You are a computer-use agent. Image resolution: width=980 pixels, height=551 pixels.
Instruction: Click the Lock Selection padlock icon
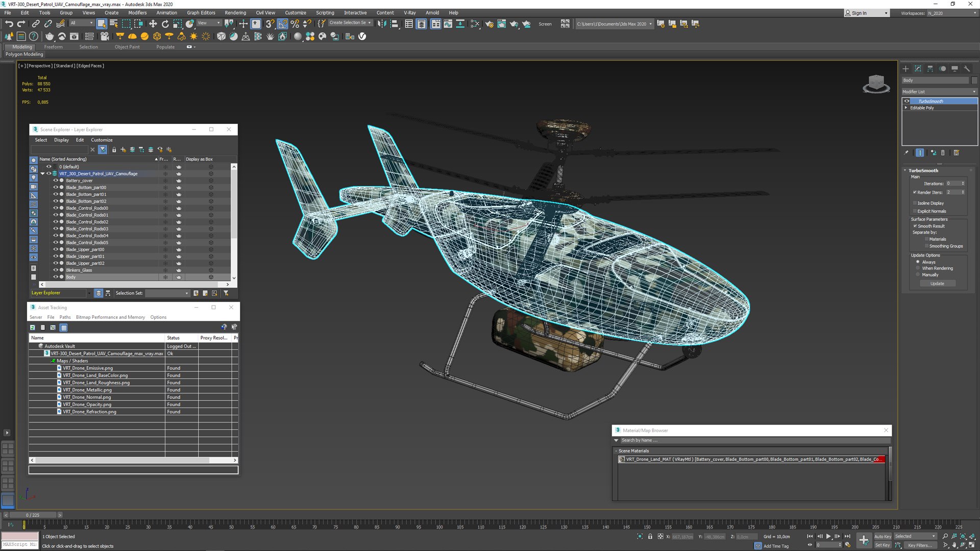650,536
